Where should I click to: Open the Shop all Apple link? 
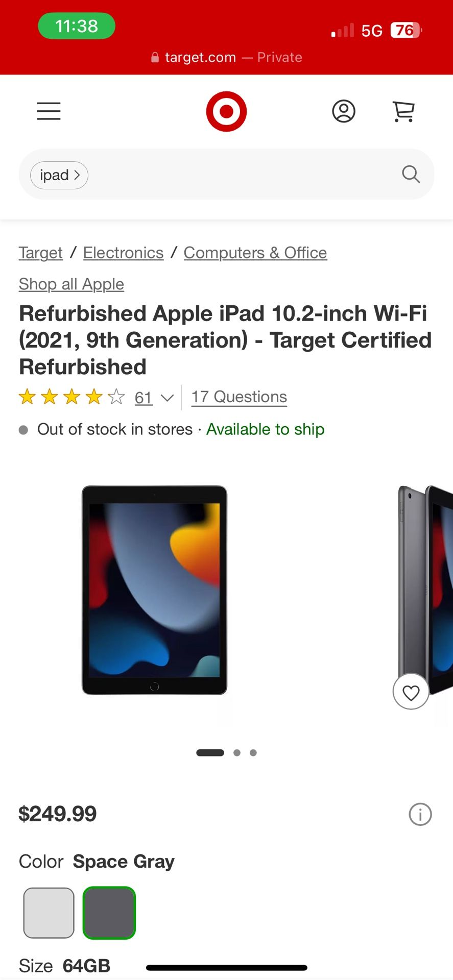pos(71,284)
